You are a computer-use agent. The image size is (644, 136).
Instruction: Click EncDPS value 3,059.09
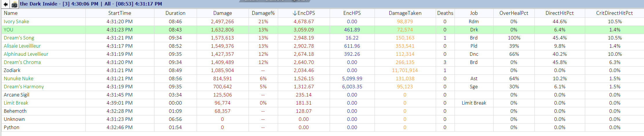pos(304,30)
